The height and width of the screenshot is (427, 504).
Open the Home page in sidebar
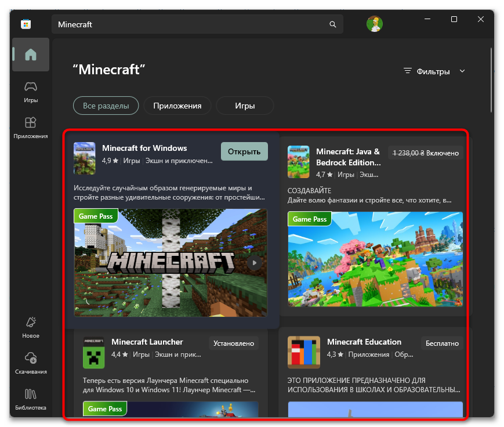tap(30, 55)
